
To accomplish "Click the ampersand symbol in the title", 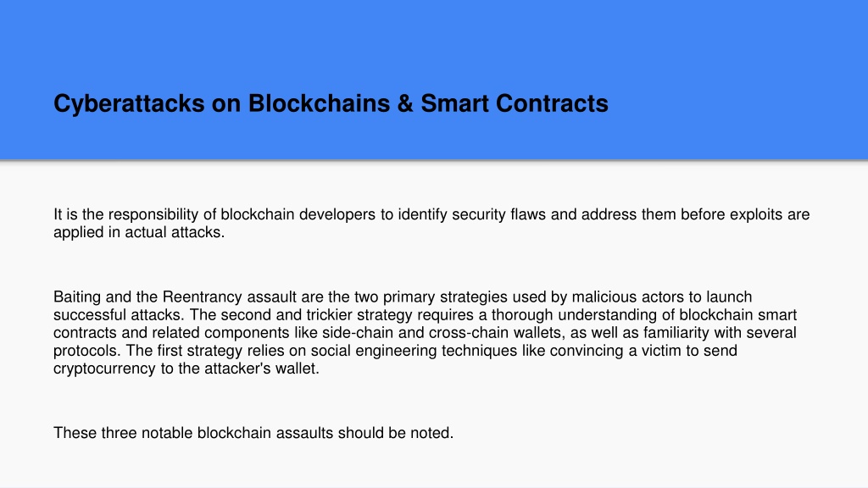I will pyautogui.click(x=405, y=103).
